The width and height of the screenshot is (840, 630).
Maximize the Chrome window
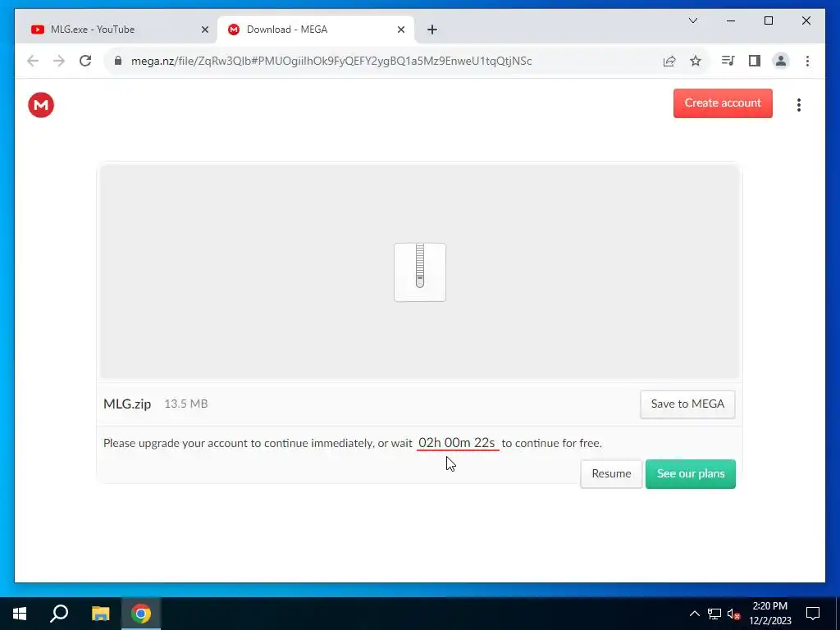pyautogui.click(x=768, y=21)
